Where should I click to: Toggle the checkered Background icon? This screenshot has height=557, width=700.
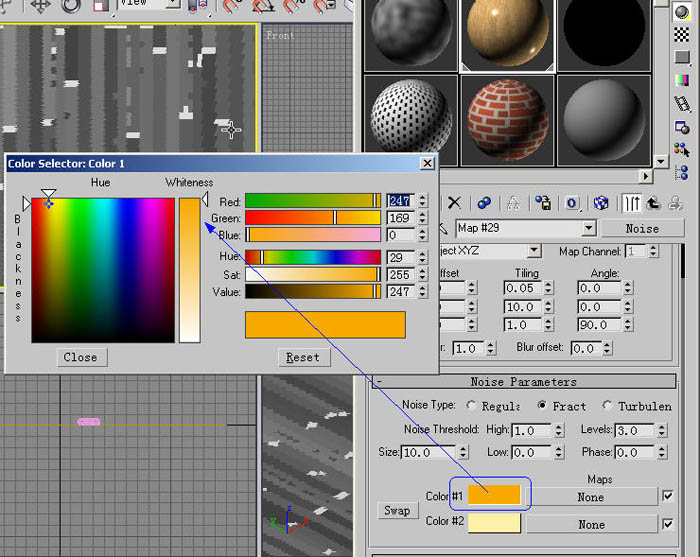pyautogui.click(x=682, y=34)
